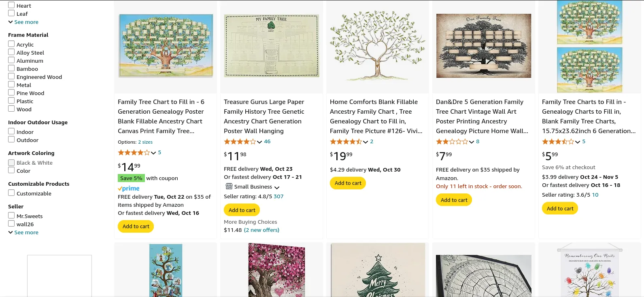Add the $11.98 Treasure Gurus poster to cart
This screenshot has height=297, width=644.
coord(242,210)
